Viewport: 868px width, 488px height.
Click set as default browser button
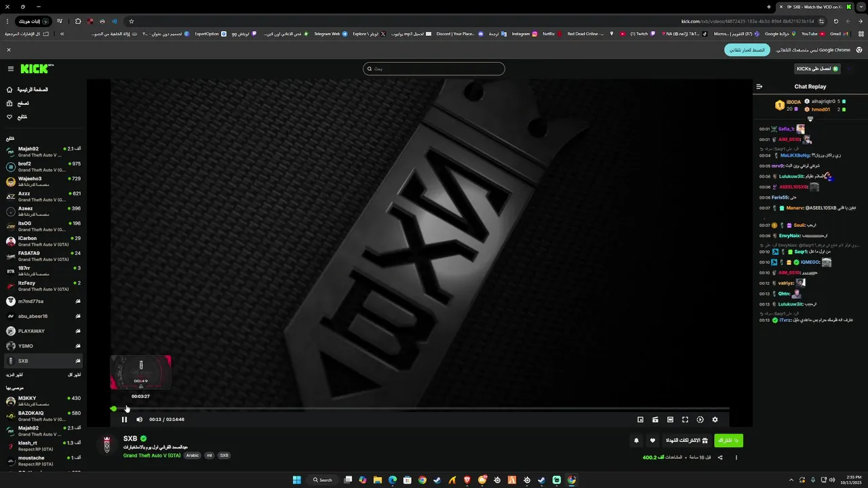pyautogui.click(x=747, y=50)
